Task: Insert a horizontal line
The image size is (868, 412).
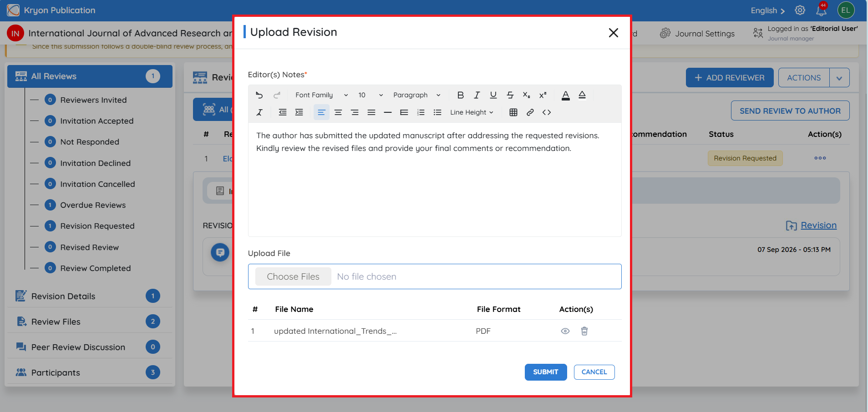Action: coord(388,112)
